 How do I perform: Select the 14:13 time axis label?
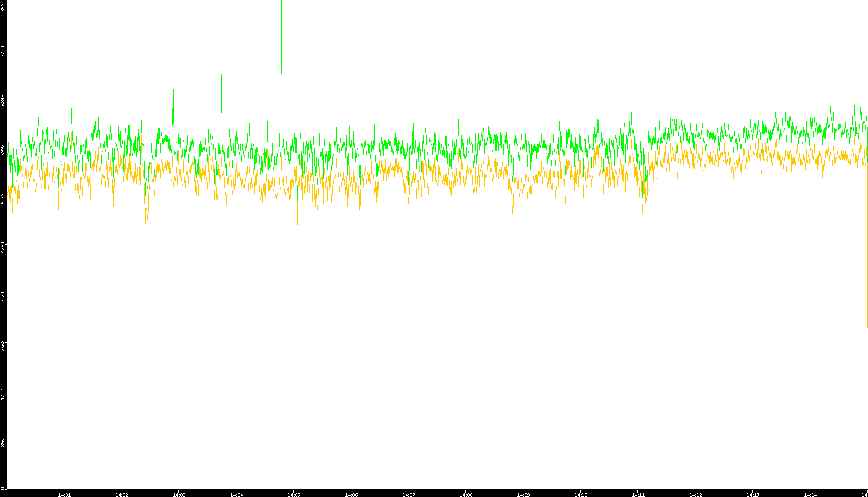click(x=753, y=495)
